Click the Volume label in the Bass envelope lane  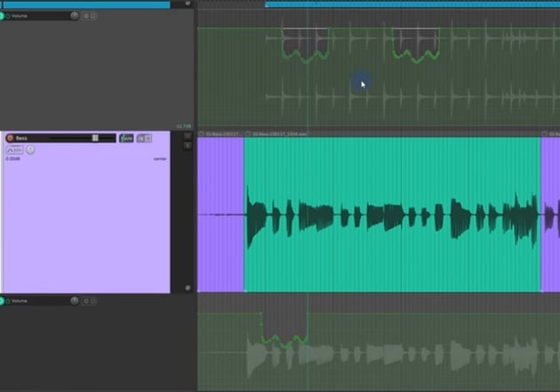click(x=20, y=301)
